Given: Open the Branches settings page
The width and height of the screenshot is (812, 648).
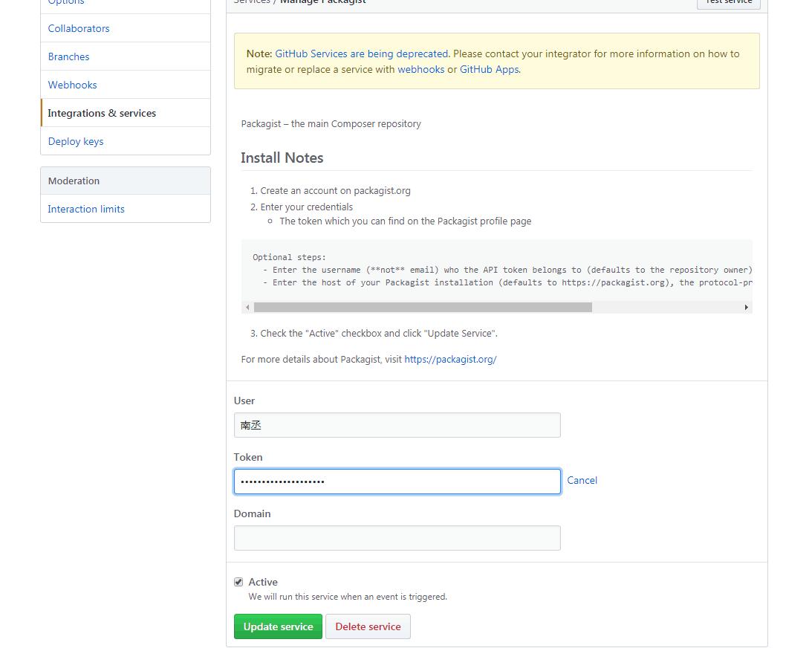Looking at the screenshot, I should (68, 56).
